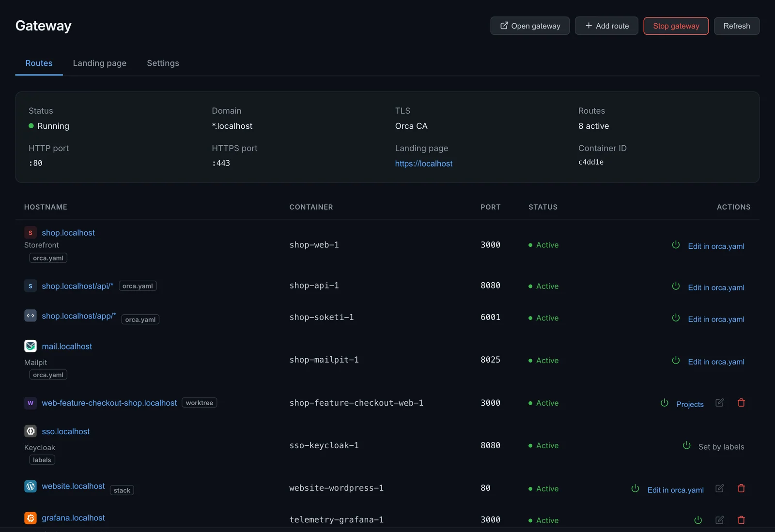Click the WordPress icon for website.localhost
The image size is (775, 532).
(31, 486)
